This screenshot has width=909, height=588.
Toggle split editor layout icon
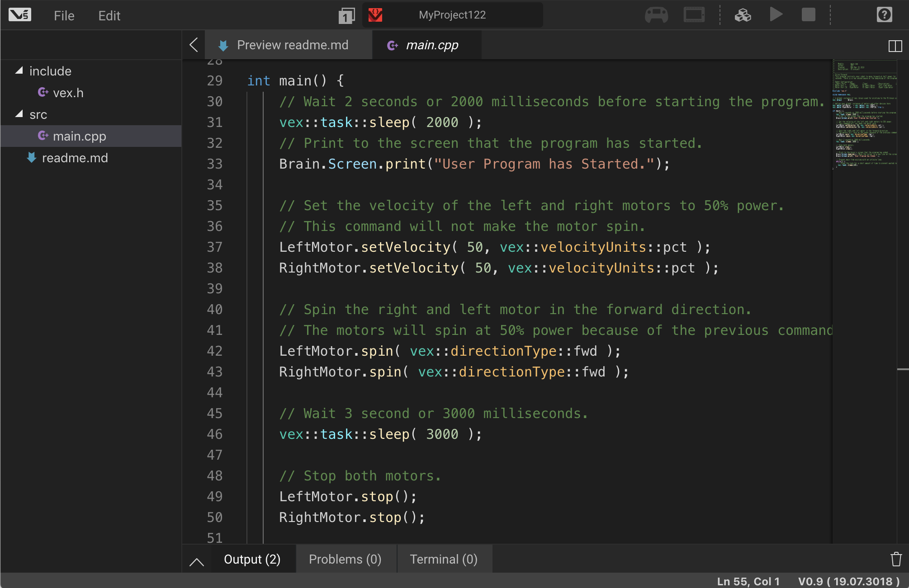[x=895, y=46]
